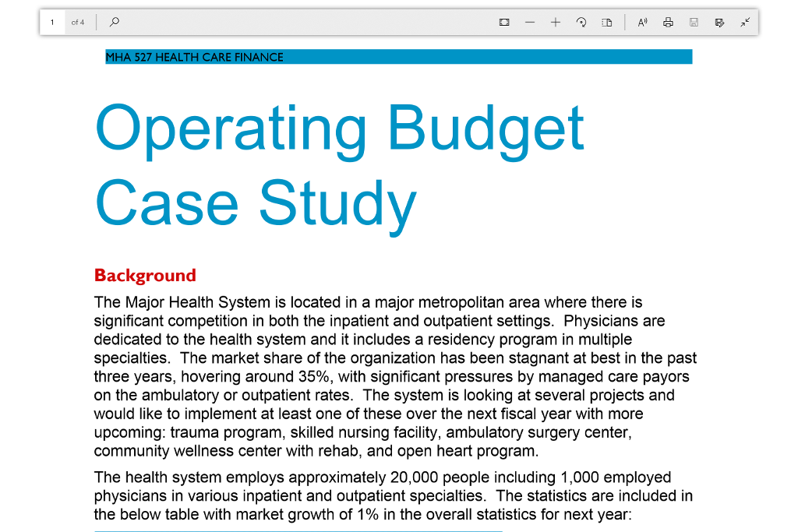Zoom out of the document
Screen dimensions: 798x532
pos(529,22)
